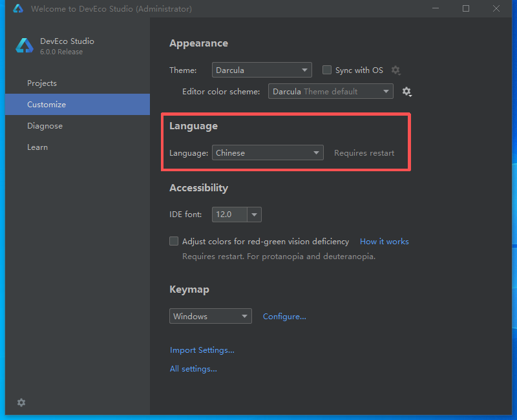517x420 pixels.
Task: Open the settings gear in bottom-left corner
Action: 21,403
